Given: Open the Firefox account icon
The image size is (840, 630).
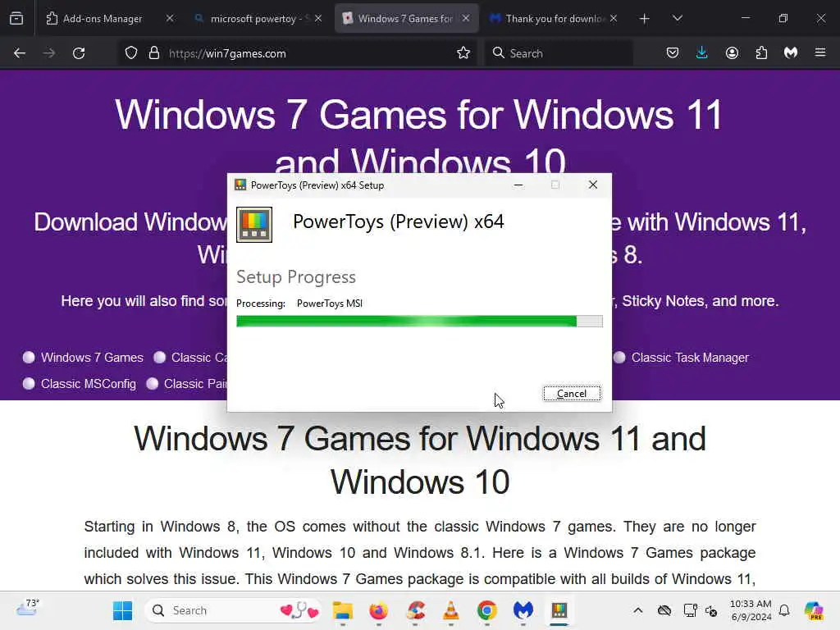Looking at the screenshot, I should pos(732,53).
